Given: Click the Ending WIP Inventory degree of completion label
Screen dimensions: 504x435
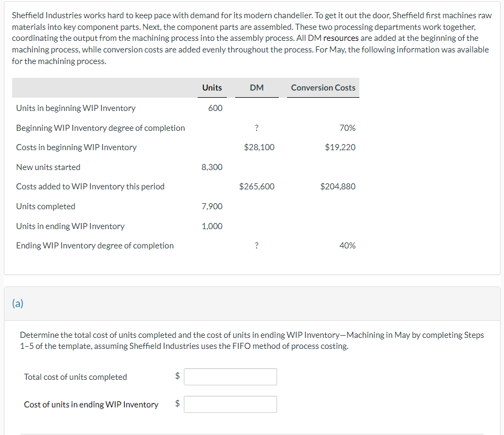Looking at the screenshot, I should (x=95, y=246).
